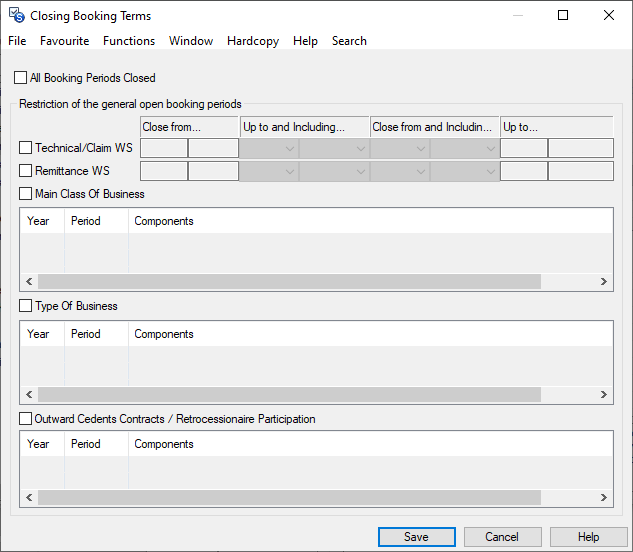Check All Booking Periods Closed

coord(21,78)
